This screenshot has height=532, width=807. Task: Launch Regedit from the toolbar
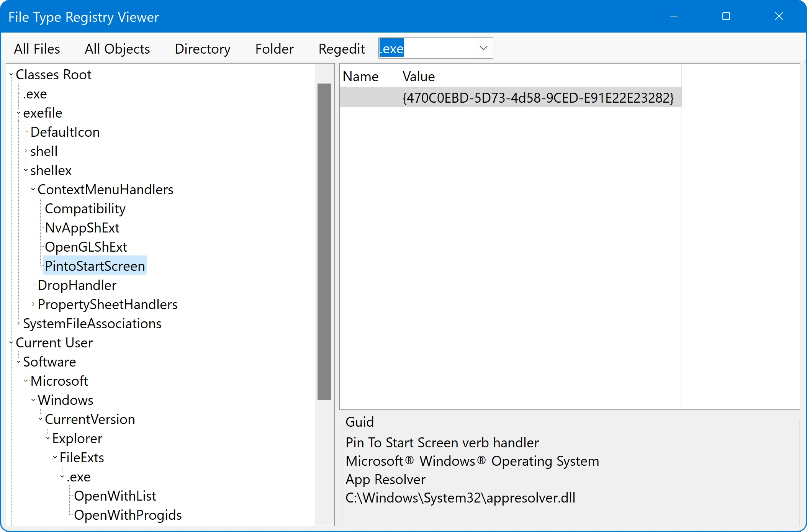point(341,49)
